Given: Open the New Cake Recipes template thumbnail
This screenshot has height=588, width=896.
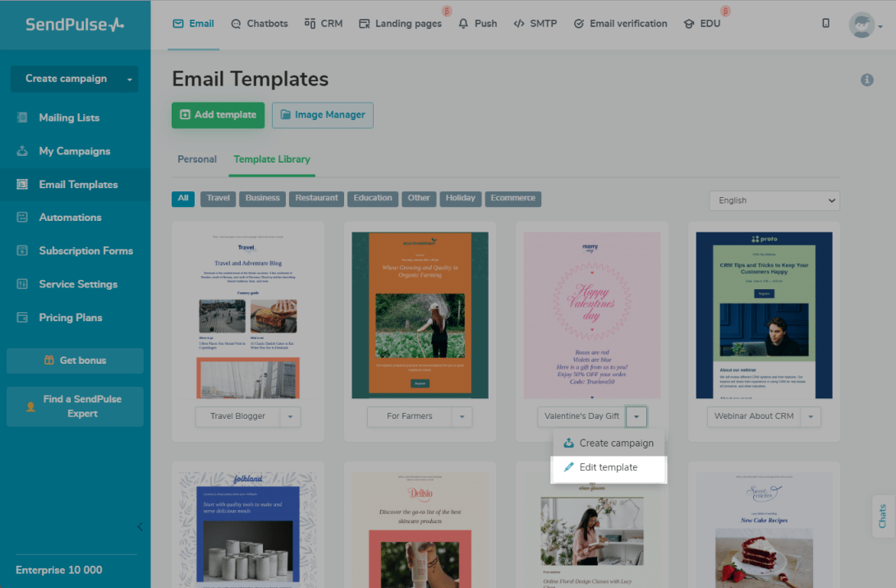Looking at the screenshot, I should [764, 530].
